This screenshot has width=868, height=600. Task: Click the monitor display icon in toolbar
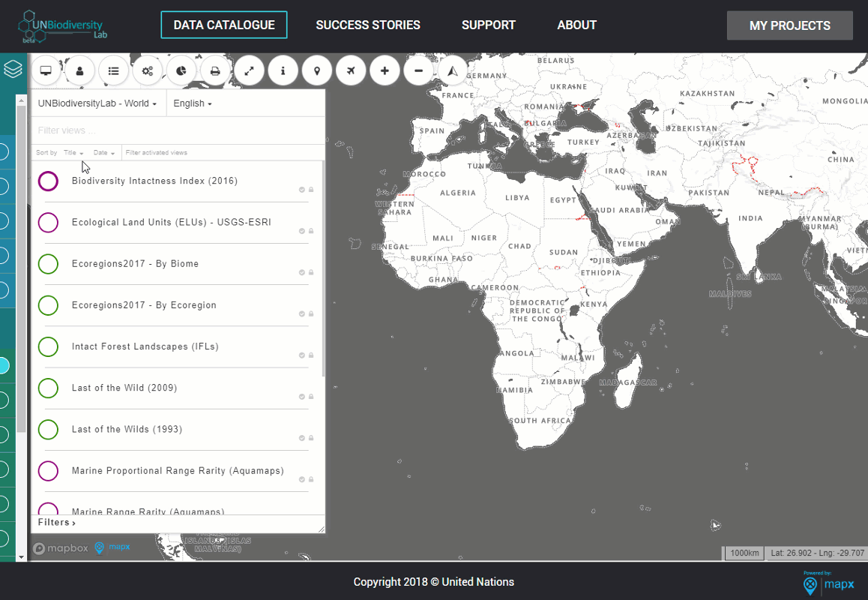pos(46,70)
